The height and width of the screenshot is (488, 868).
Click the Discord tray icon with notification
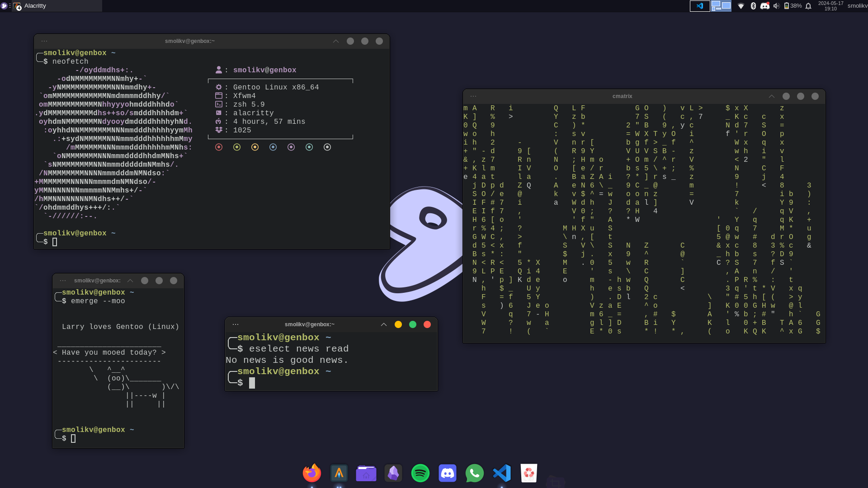pos(765,6)
